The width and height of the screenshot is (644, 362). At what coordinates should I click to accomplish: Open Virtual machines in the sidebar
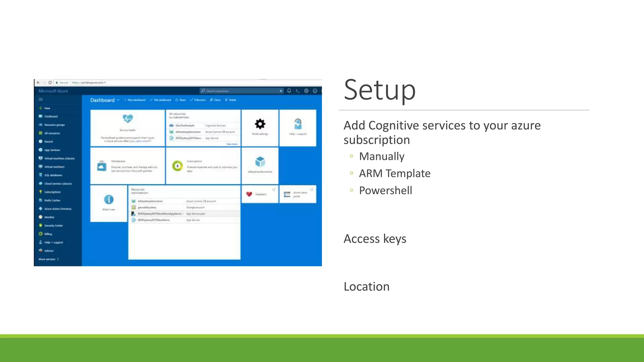coord(54,167)
